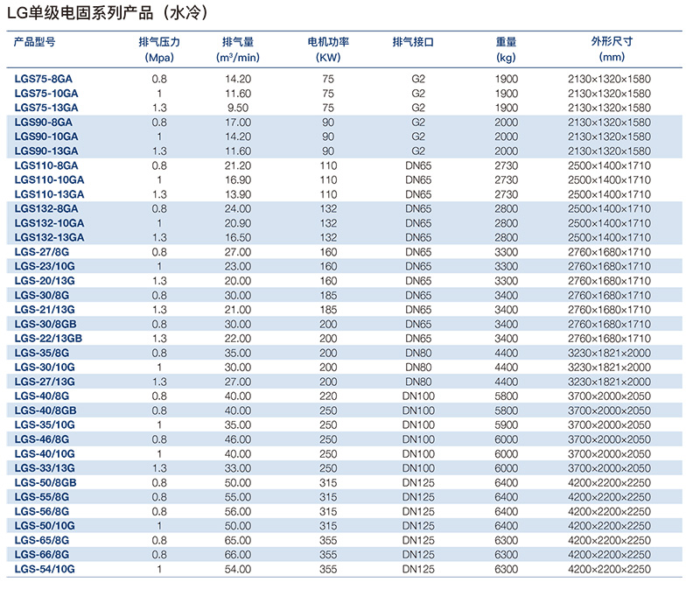Click the 外形尺寸 column header

coord(612,41)
